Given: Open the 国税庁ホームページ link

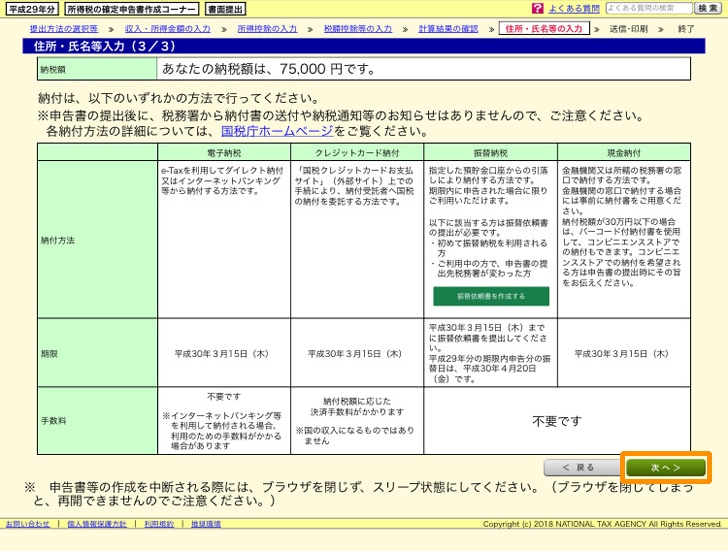Looking at the screenshot, I should coord(277,131).
